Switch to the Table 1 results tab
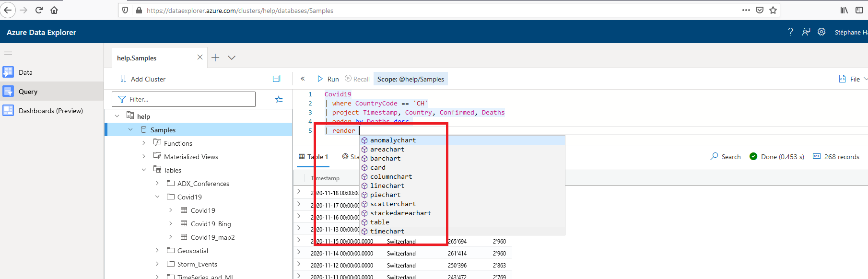Image resolution: width=868 pixels, height=279 pixels. pyautogui.click(x=313, y=157)
